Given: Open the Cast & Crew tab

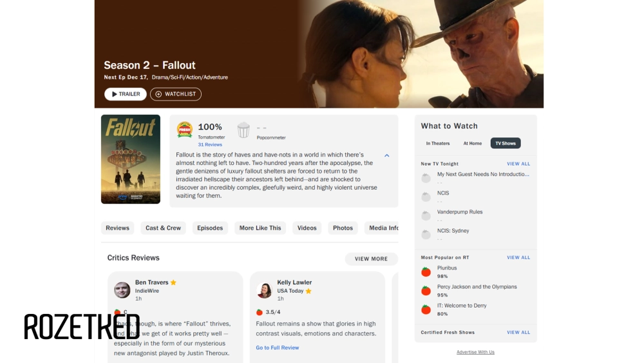Looking at the screenshot, I should 163,228.
